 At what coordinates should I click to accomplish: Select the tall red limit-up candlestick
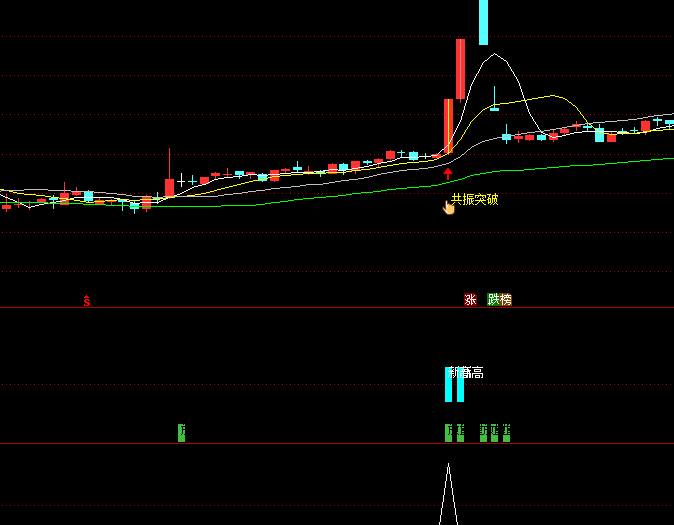460,69
